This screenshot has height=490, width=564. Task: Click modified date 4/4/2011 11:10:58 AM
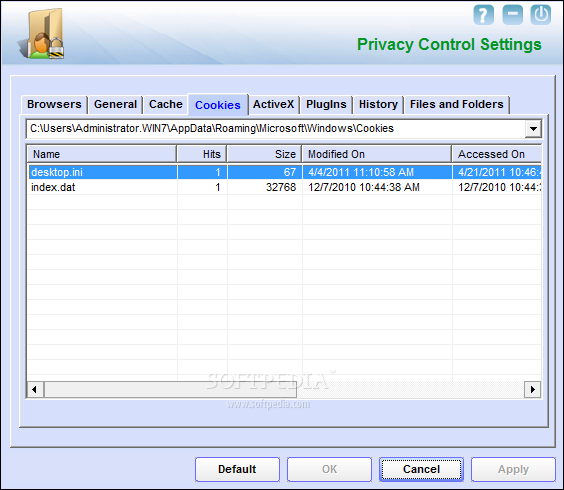pyautogui.click(x=361, y=172)
